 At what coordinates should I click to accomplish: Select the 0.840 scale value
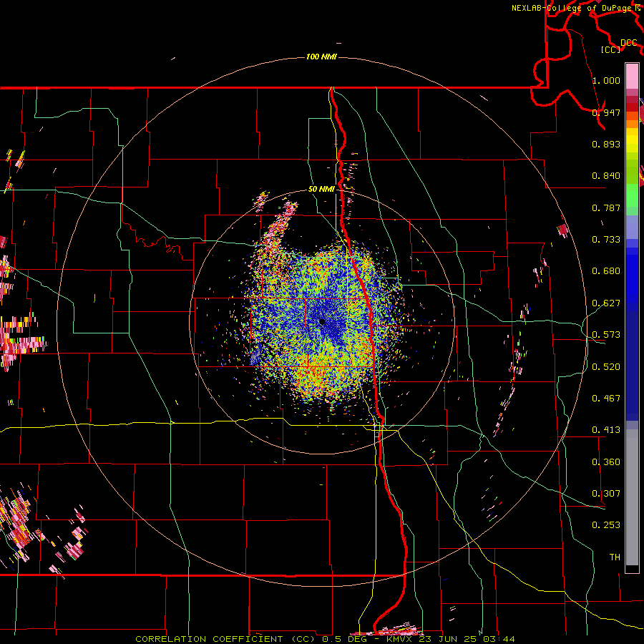click(606, 176)
